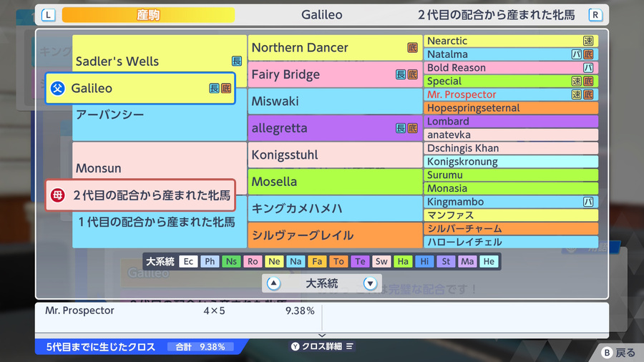Click the Ro lineage color swatch
The image size is (644, 362).
[253, 261]
